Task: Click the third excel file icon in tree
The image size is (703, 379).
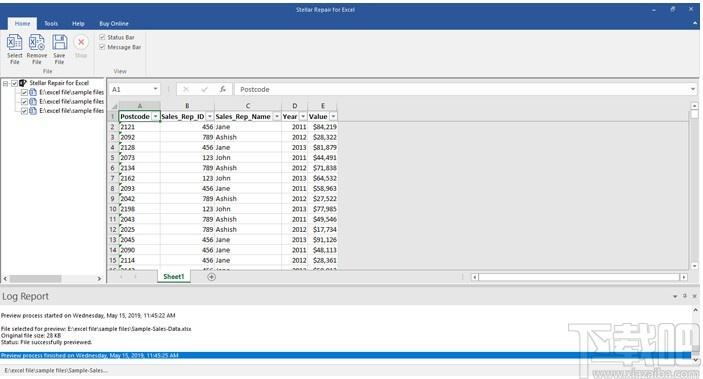Action: pos(33,111)
